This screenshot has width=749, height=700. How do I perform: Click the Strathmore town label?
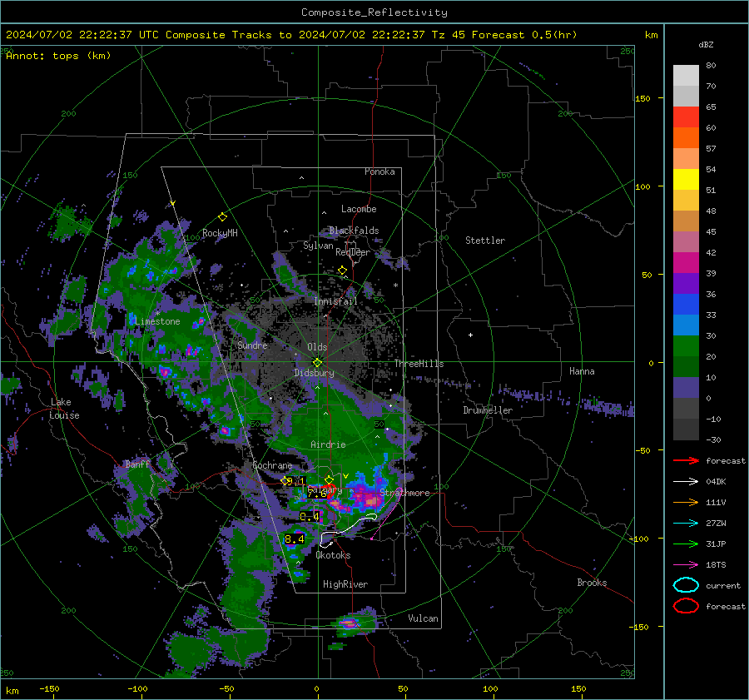(x=404, y=493)
